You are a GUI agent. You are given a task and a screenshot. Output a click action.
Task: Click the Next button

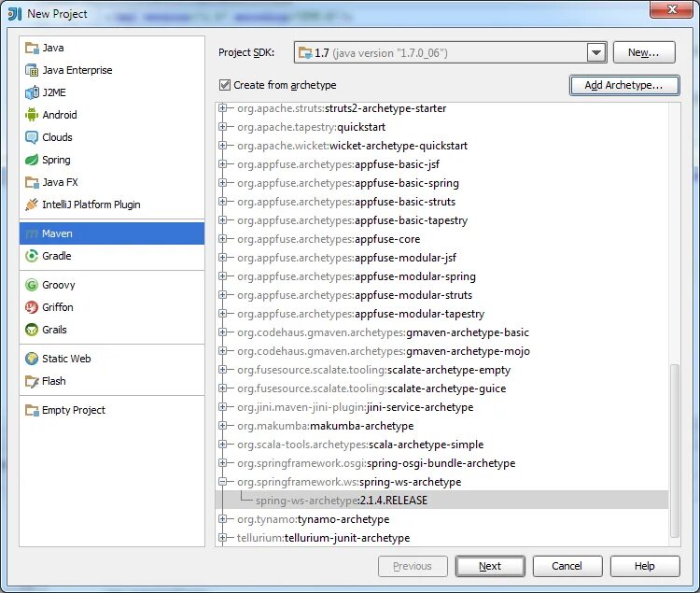click(490, 566)
